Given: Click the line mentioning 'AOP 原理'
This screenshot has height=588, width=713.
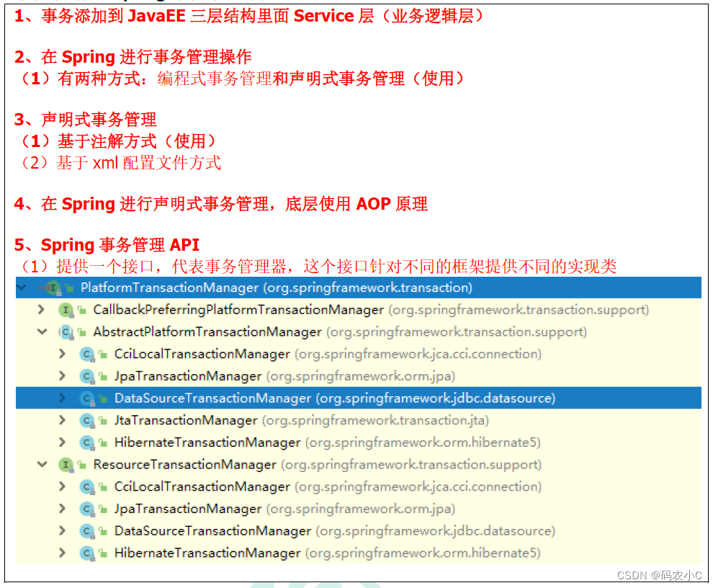Looking at the screenshot, I should coord(221,204).
